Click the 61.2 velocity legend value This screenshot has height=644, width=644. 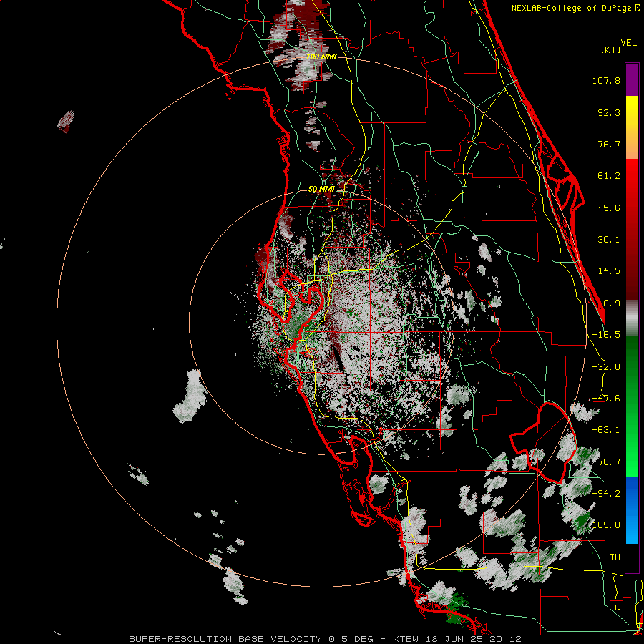609,176
